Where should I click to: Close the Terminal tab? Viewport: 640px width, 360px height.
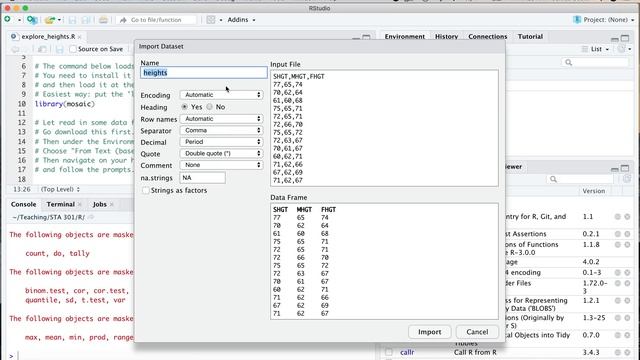tap(80, 204)
